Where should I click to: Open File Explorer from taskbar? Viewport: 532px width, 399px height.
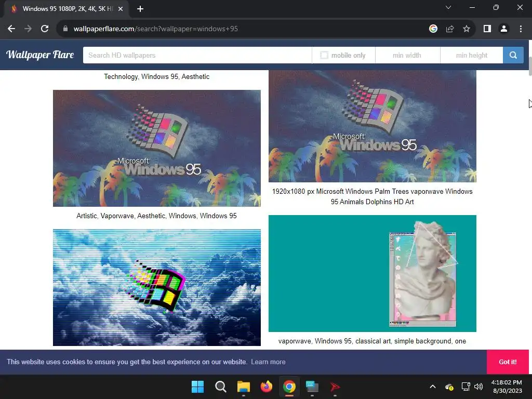(243, 387)
